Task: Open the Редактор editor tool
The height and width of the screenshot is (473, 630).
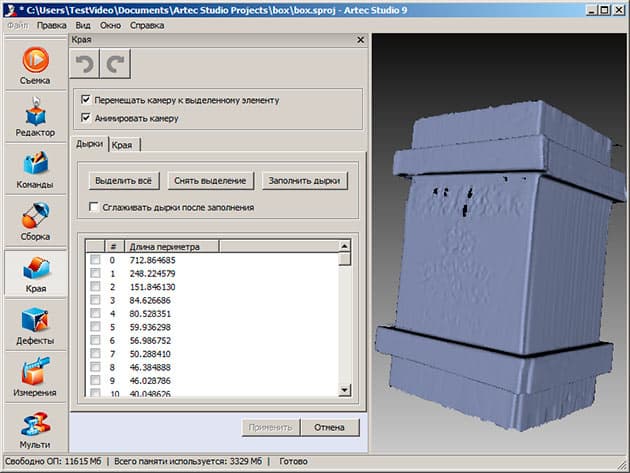Action: pos(35,117)
